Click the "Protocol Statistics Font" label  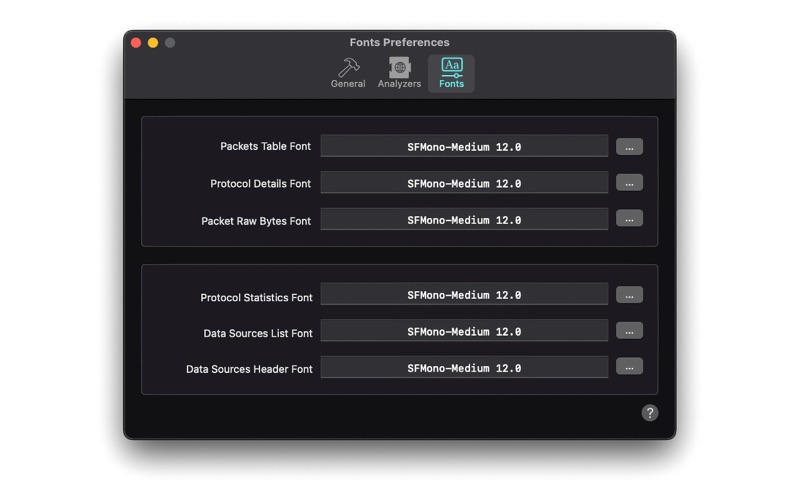256,297
